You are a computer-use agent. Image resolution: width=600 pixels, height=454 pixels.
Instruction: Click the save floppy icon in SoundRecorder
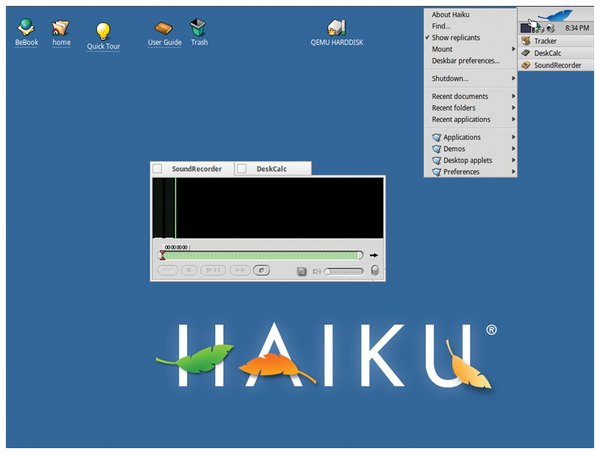tap(302, 271)
